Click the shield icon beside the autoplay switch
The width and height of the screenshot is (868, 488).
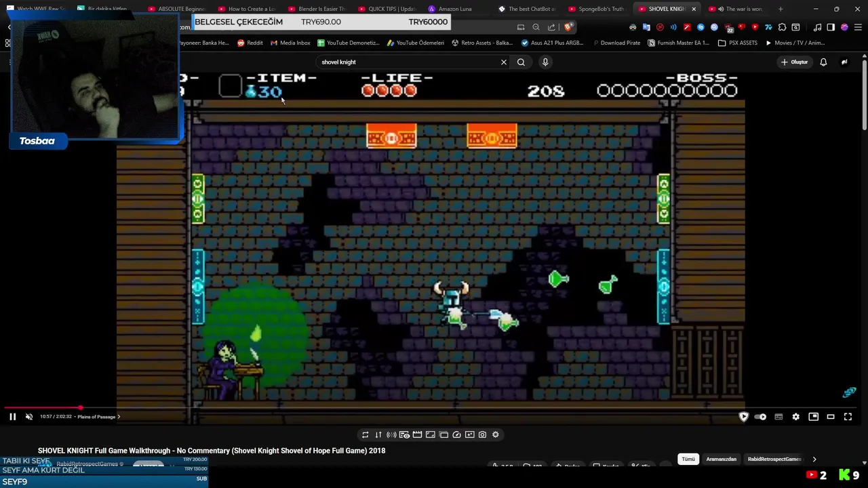(x=744, y=417)
